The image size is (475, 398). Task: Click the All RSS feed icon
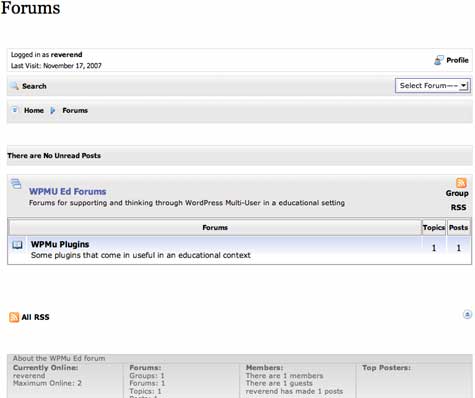coord(14,317)
